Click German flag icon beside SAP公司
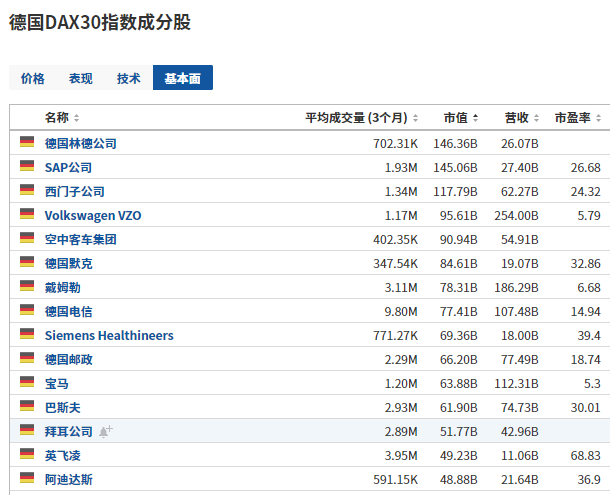The image size is (610, 495). (x=27, y=166)
